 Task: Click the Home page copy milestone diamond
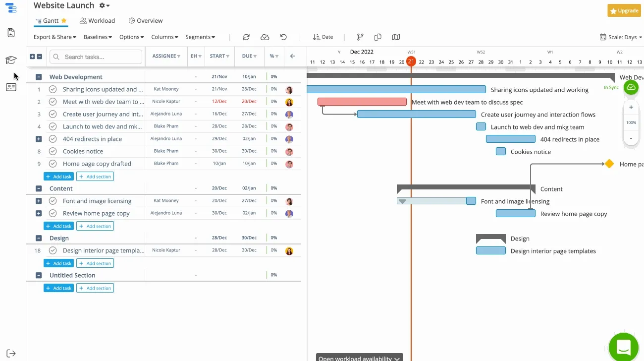[609, 164]
